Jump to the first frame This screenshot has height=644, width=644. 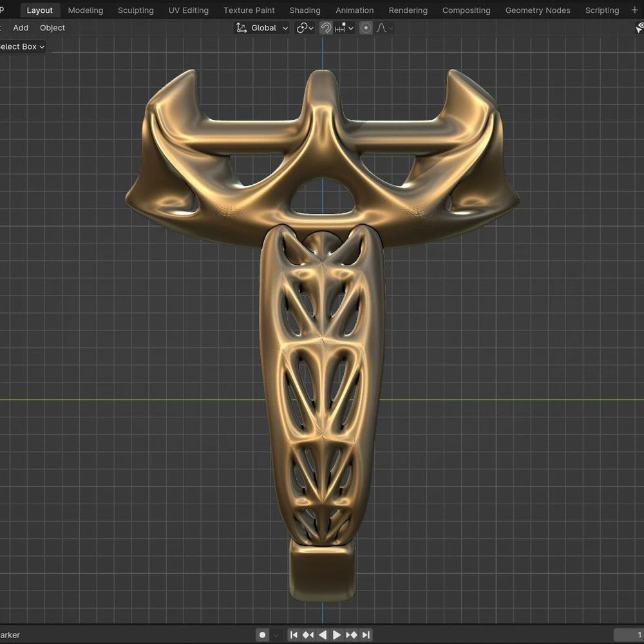pos(294,634)
